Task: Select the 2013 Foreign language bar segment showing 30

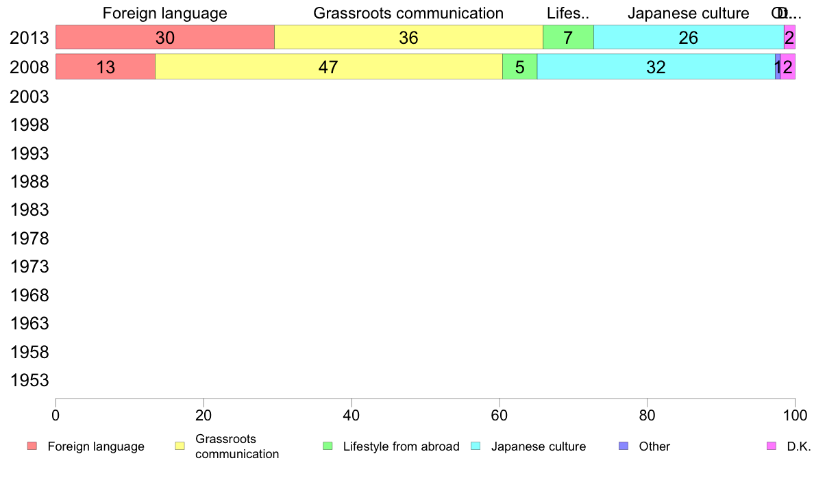Action: [x=164, y=38]
